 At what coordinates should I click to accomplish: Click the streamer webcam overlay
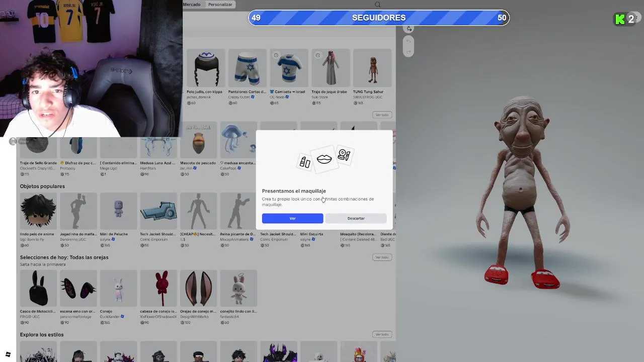[x=91, y=68]
